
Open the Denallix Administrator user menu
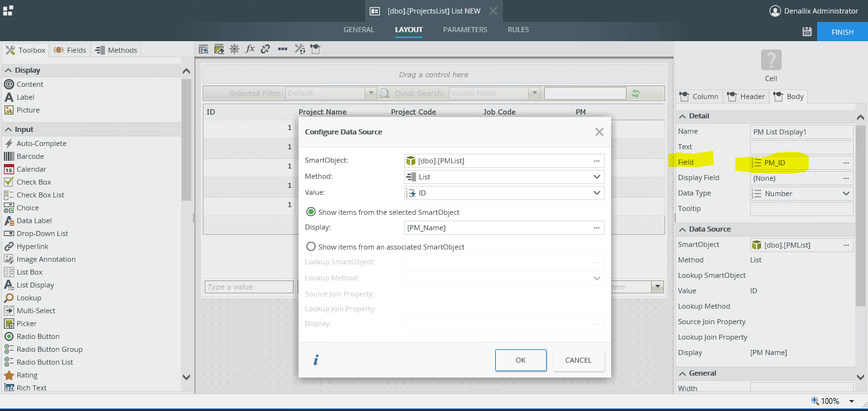815,11
